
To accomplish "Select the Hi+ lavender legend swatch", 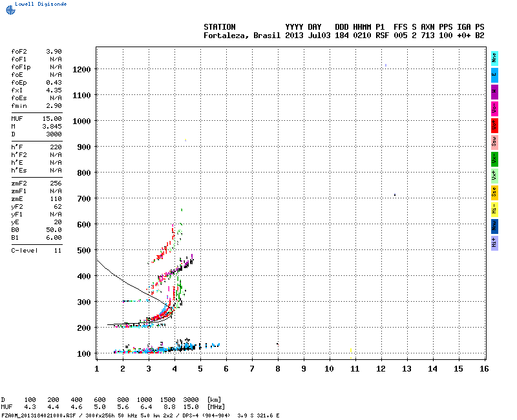I will [x=494, y=244].
